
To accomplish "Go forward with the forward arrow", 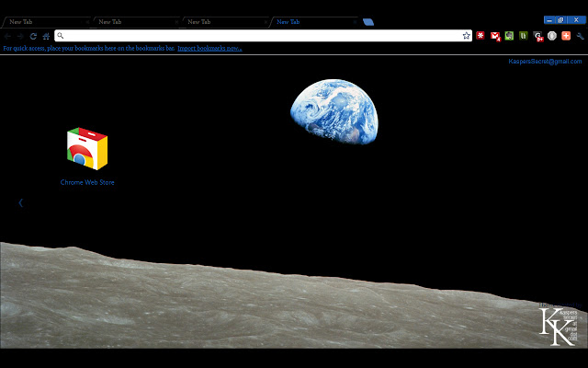I will pos(20,36).
